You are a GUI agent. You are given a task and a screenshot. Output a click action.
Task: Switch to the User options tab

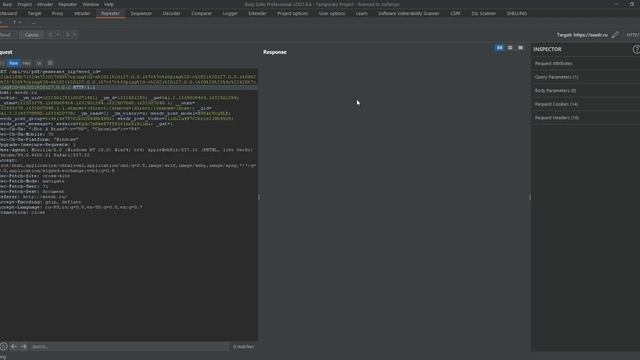pos(332,13)
